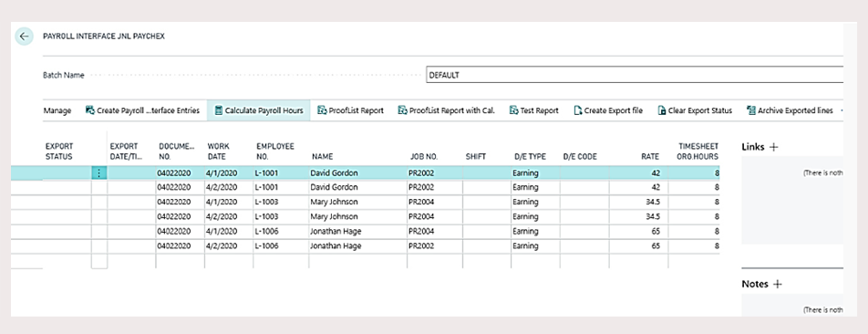Click document 04022020 in first row
This screenshot has height=334, width=868.
click(174, 173)
